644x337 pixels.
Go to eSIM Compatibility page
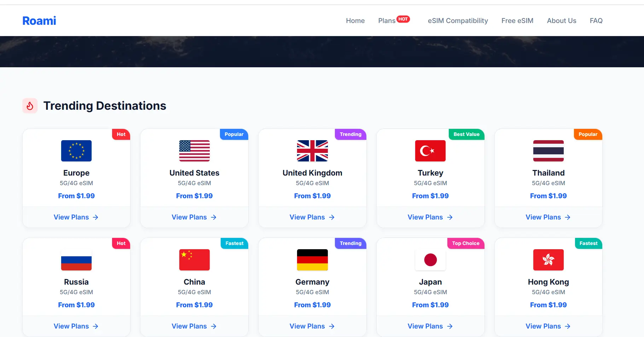coord(458,21)
